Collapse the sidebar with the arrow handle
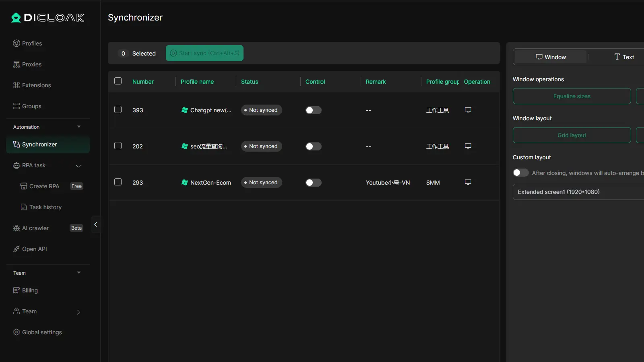Image resolution: width=644 pixels, height=362 pixels. (95, 224)
